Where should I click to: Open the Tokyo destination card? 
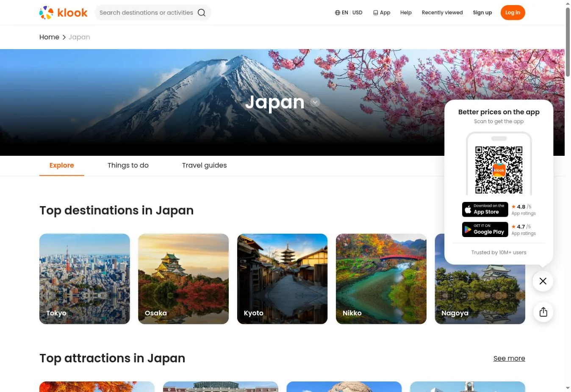(x=85, y=279)
